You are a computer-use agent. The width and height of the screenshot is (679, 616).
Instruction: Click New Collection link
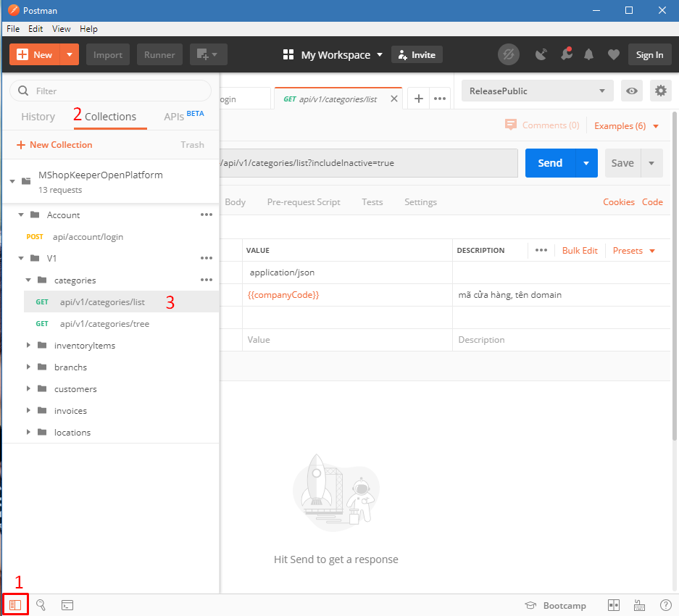54,145
